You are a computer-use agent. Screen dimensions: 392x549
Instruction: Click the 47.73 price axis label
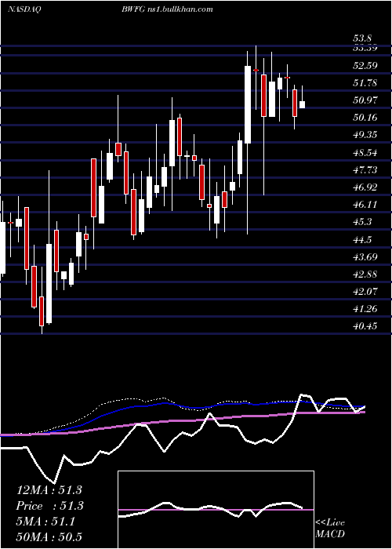[x=365, y=170]
